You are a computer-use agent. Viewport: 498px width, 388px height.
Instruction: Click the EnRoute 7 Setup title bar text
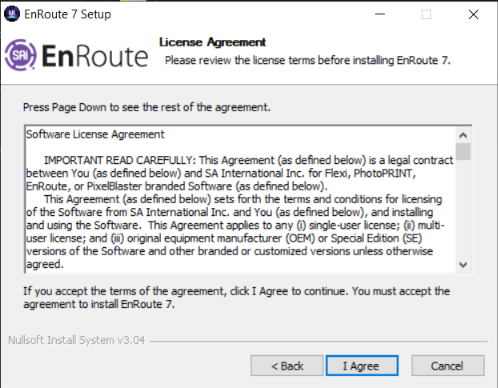click(x=68, y=14)
